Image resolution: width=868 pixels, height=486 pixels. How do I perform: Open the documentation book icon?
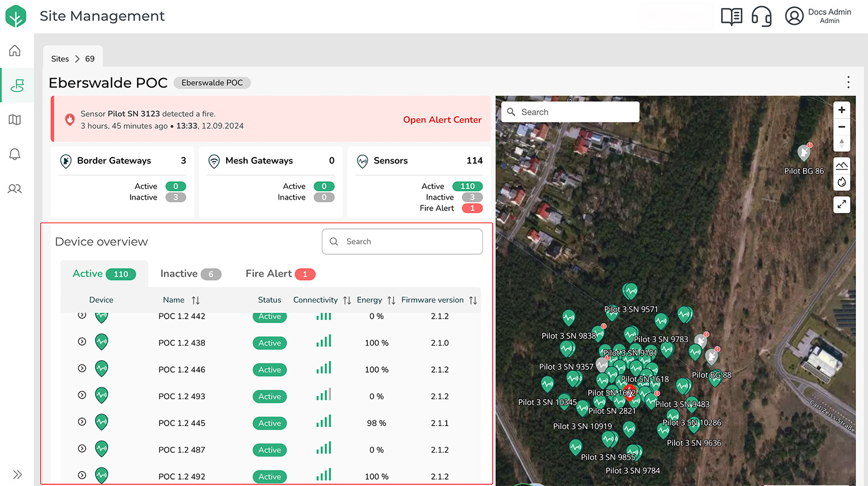point(732,16)
